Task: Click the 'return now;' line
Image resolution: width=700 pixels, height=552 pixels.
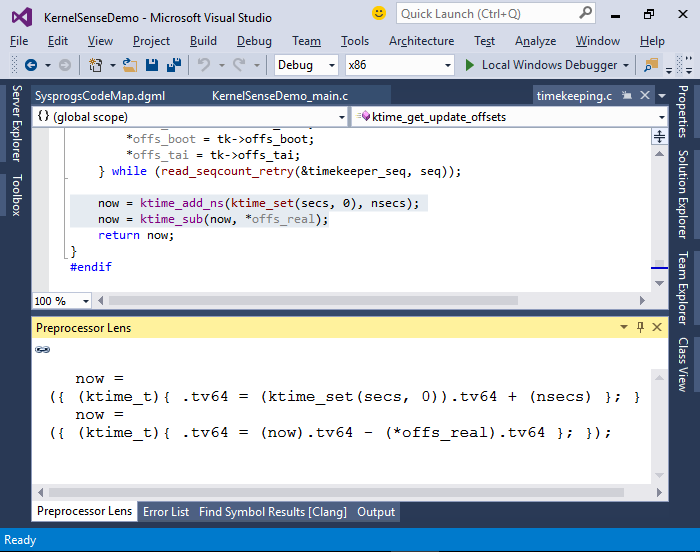Action: point(136,235)
